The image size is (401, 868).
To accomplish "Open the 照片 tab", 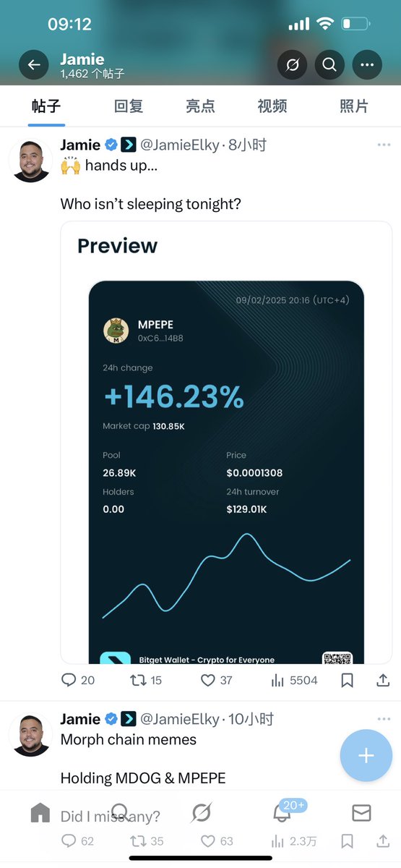I will click(x=354, y=106).
